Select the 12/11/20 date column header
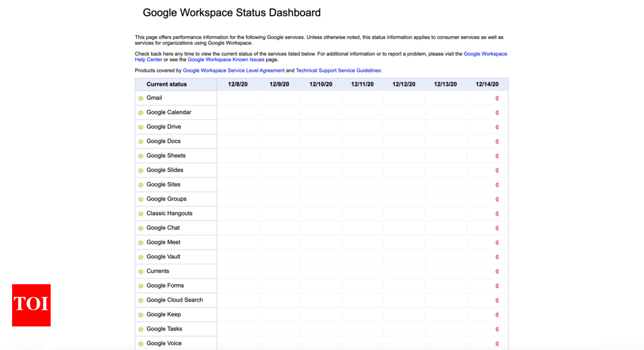 [x=362, y=84]
